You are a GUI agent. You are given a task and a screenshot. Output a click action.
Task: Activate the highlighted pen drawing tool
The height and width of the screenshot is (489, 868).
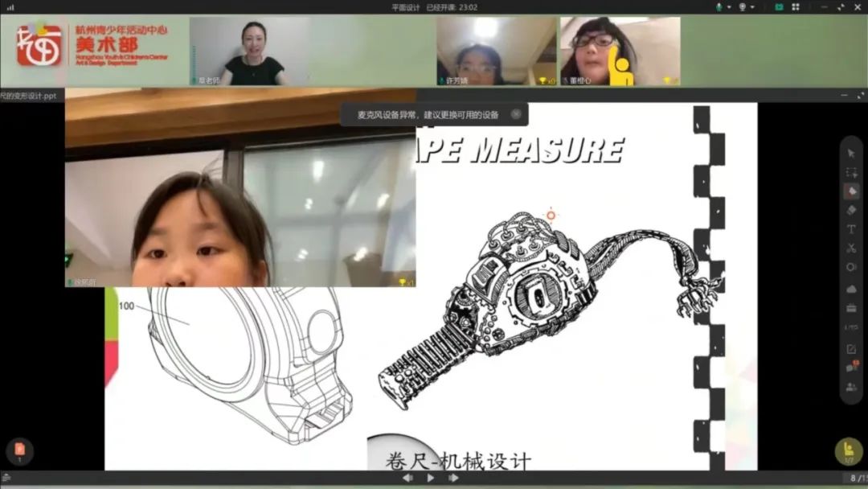click(x=851, y=191)
